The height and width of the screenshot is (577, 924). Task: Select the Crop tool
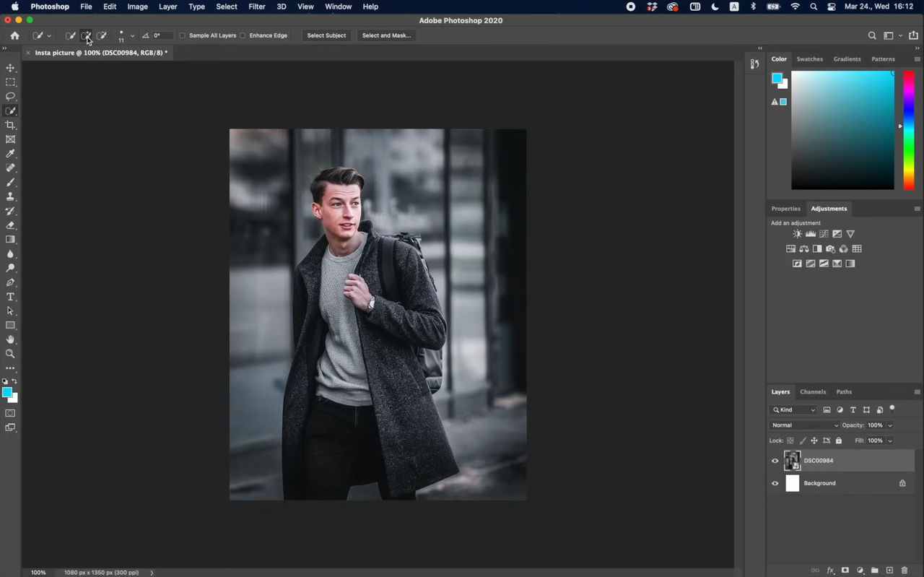pyautogui.click(x=10, y=124)
